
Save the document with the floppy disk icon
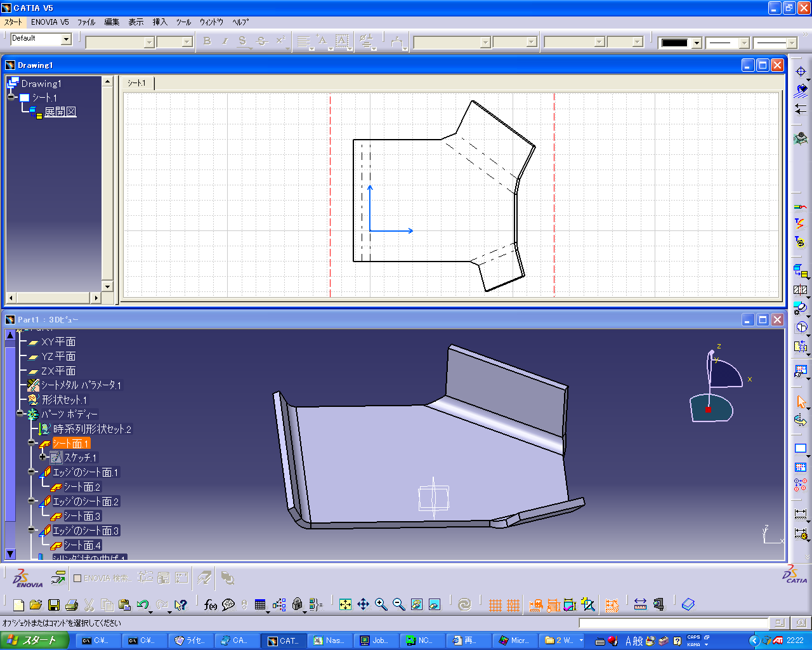[54, 605]
